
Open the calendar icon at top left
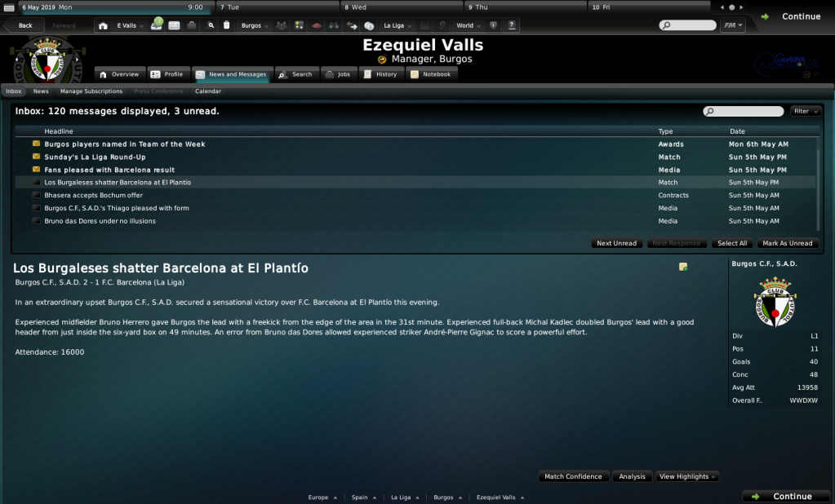[x=9, y=7]
